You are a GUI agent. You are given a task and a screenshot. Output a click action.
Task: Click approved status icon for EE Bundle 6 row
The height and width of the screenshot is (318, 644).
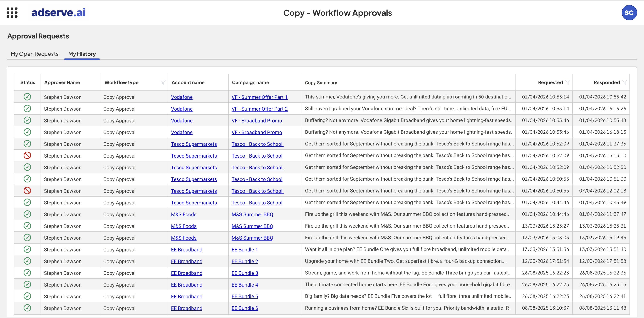(27, 308)
